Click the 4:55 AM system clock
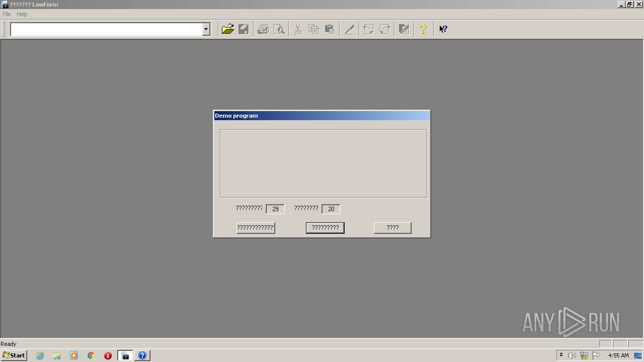This screenshot has height=362, width=644. [618, 355]
